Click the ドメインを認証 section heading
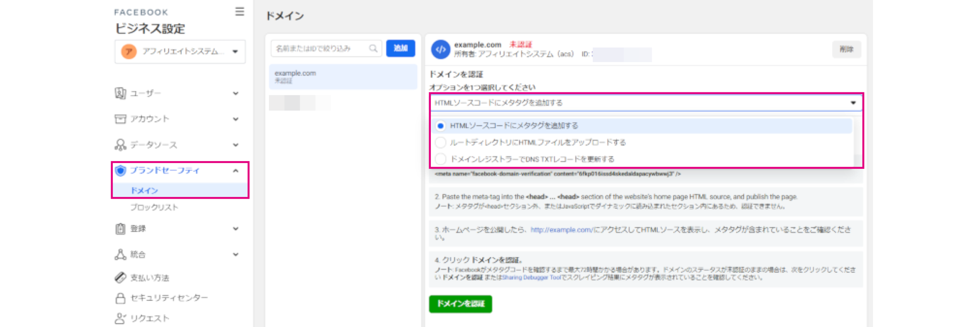 point(456,74)
